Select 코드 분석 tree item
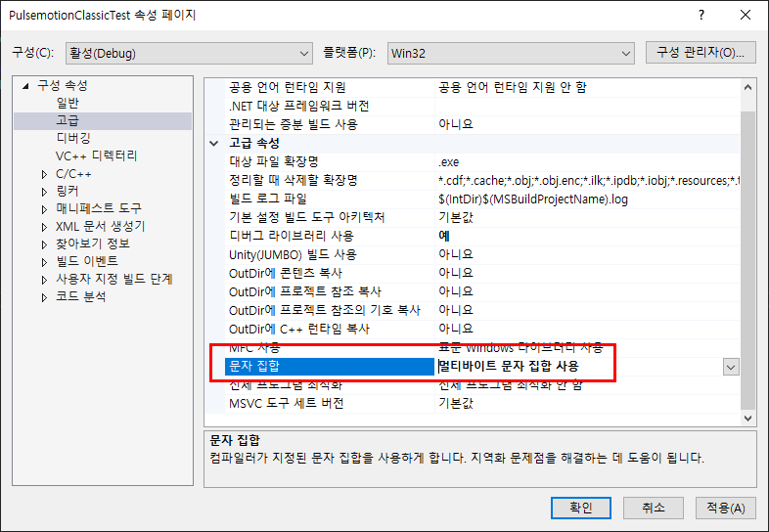This screenshot has height=532, width=769. click(x=80, y=296)
